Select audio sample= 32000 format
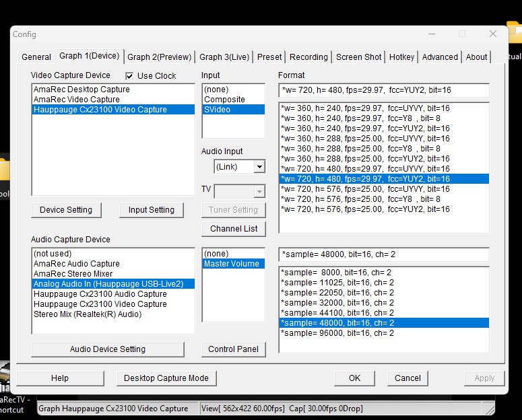 tap(384, 302)
